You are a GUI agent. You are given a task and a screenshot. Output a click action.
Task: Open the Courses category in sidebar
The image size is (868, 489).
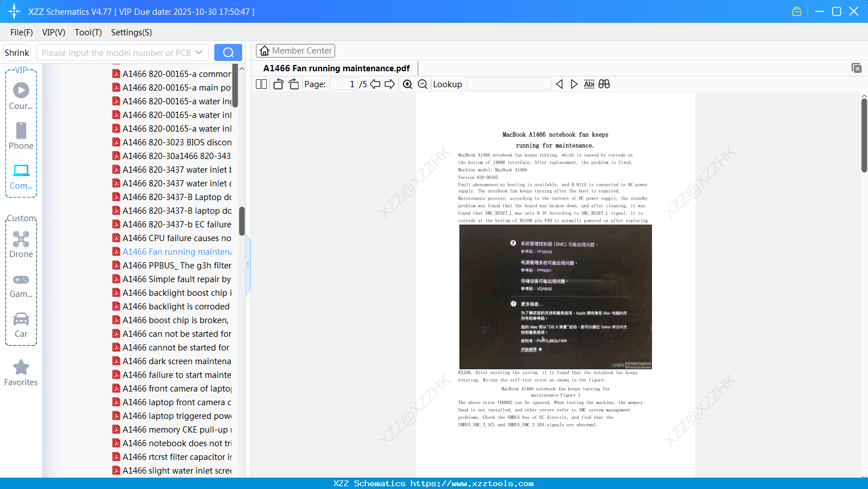pos(21,96)
